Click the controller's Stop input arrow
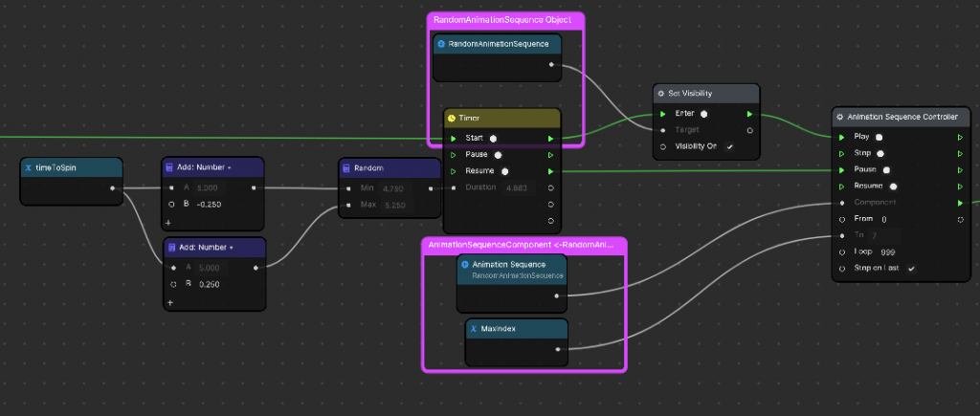The width and height of the screenshot is (980, 416). click(842, 153)
